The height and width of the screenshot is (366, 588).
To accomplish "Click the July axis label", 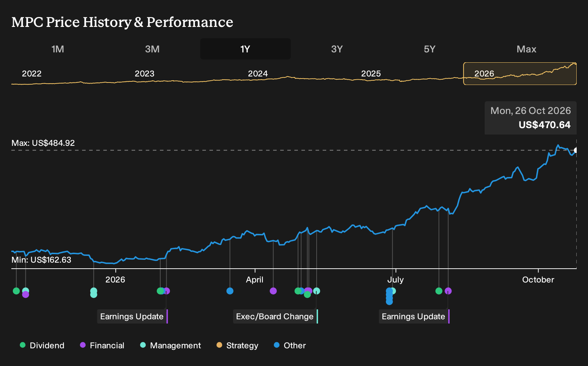I will [396, 280].
